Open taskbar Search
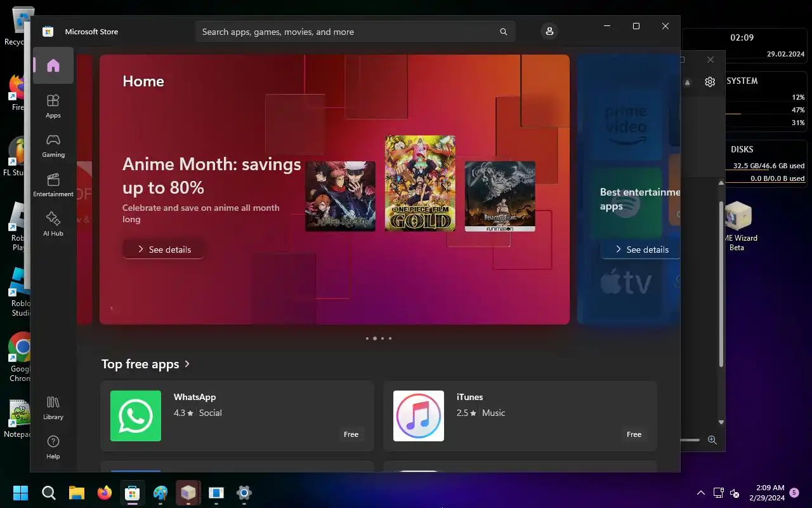Image resolution: width=812 pixels, height=508 pixels. click(x=48, y=493)
